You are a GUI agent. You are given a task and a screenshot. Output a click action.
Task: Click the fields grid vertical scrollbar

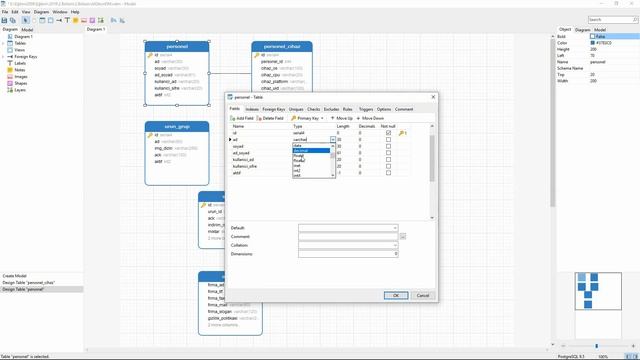[432, 159]
